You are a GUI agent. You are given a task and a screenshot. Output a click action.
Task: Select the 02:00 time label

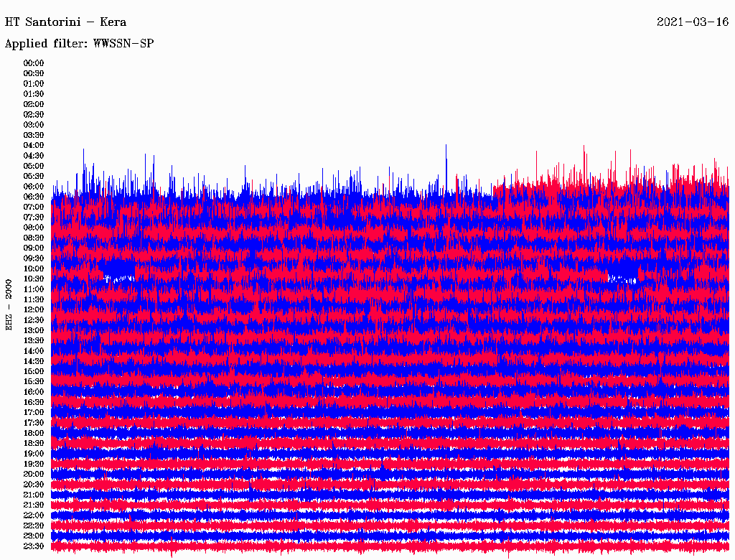(x=34, y=104)
